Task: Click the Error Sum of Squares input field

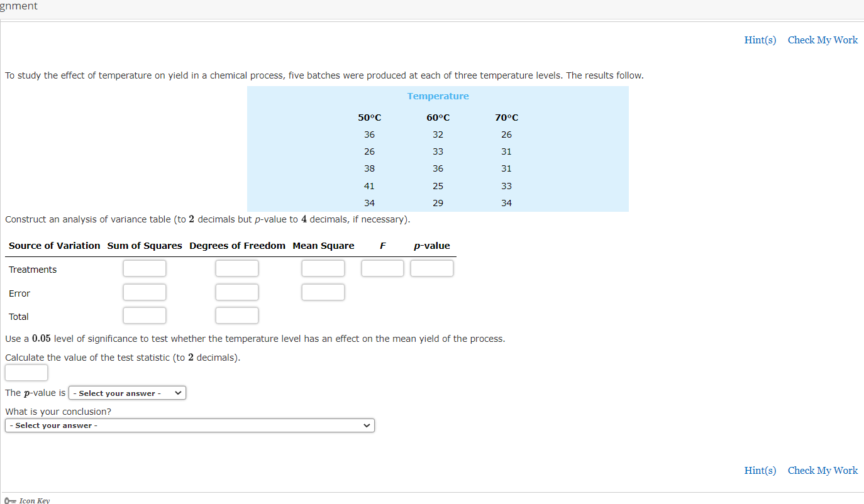Action: 145,292
